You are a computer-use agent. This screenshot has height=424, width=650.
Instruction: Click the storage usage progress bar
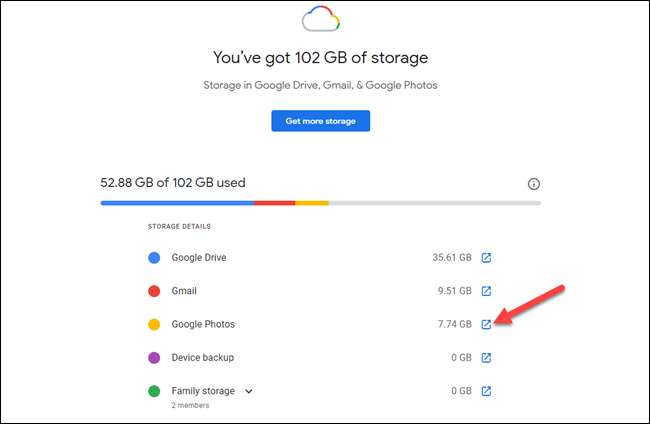[x=320, y=203]
